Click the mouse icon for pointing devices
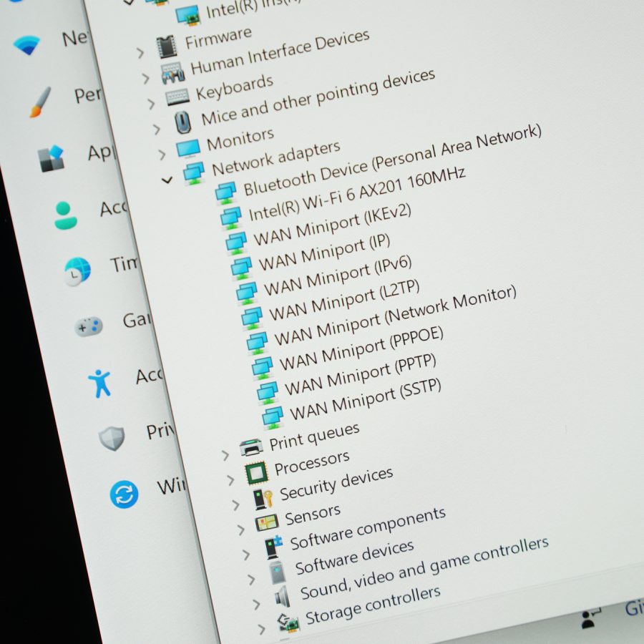644x644 pixels. click(x=182, y=122)
